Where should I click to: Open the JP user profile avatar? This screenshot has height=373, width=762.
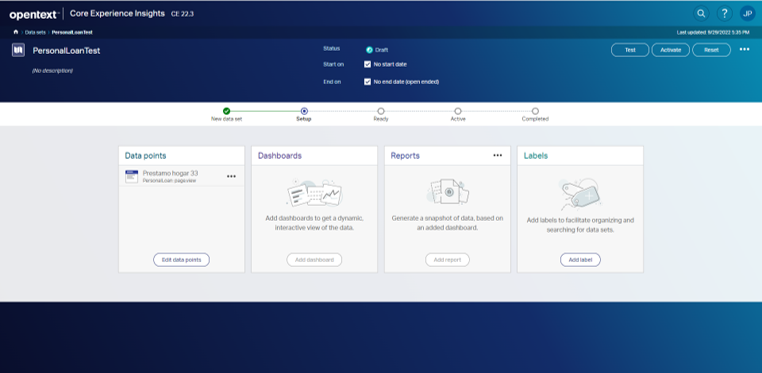point(747,14)
